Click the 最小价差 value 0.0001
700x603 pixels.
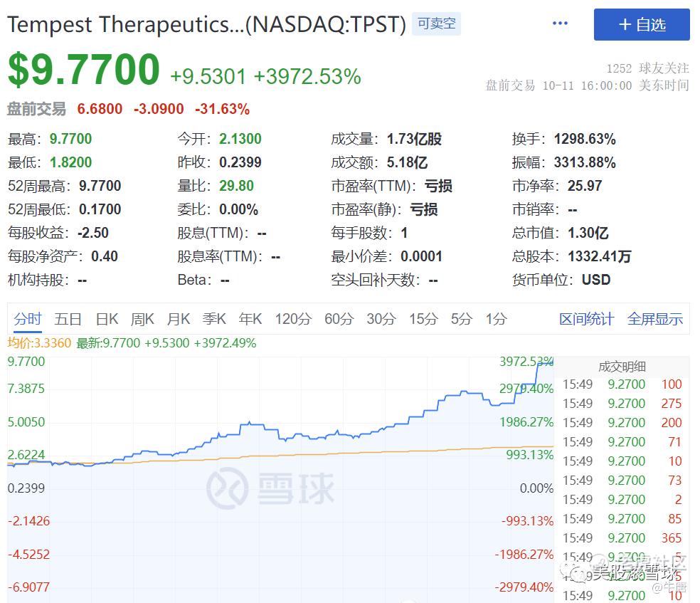point(421,256)
